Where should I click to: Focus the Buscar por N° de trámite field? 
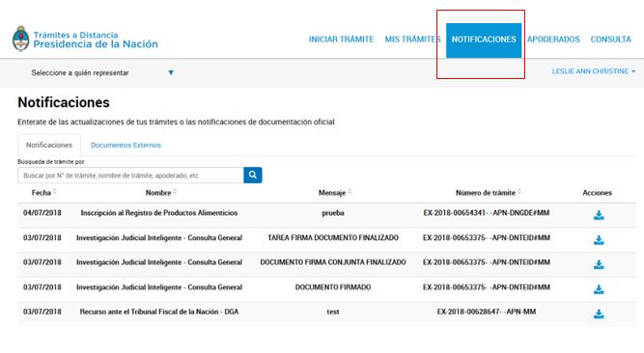pyautogui.click(x=130, y=176)
